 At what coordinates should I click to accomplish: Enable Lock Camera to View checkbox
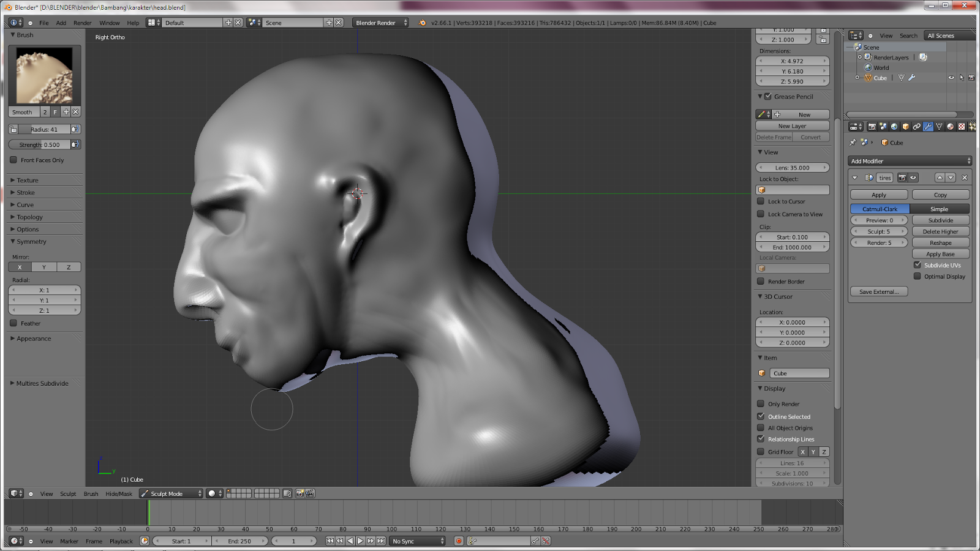761,214
